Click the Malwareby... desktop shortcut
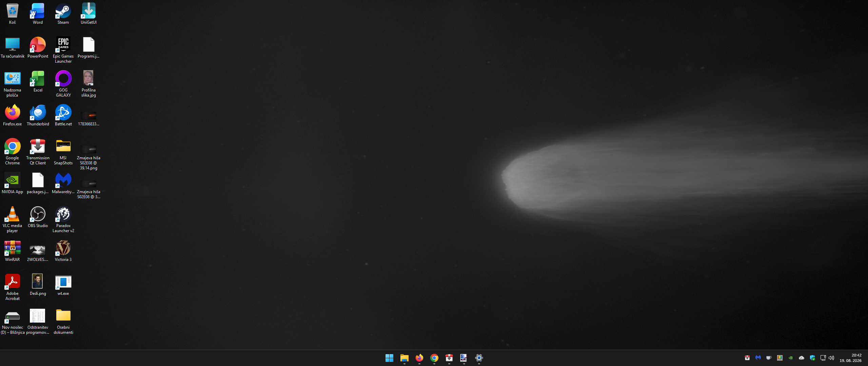 pyautogui.click(x=63, y=183)
